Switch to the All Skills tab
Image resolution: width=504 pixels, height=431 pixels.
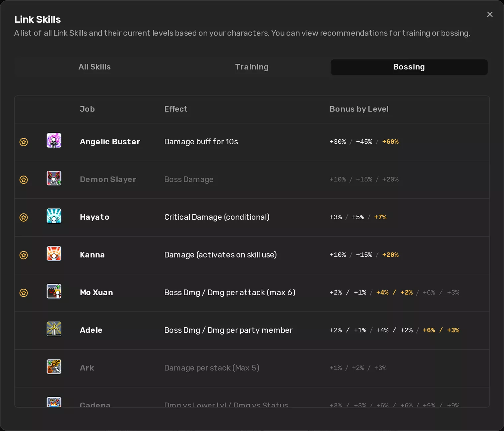click(x=94, y=67)
